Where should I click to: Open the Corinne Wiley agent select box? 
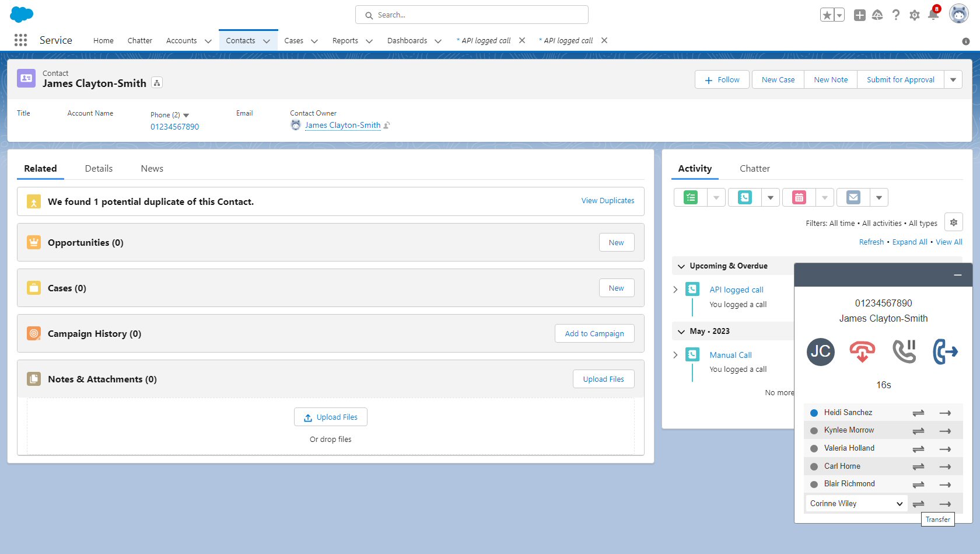click(x=856, y=503)
